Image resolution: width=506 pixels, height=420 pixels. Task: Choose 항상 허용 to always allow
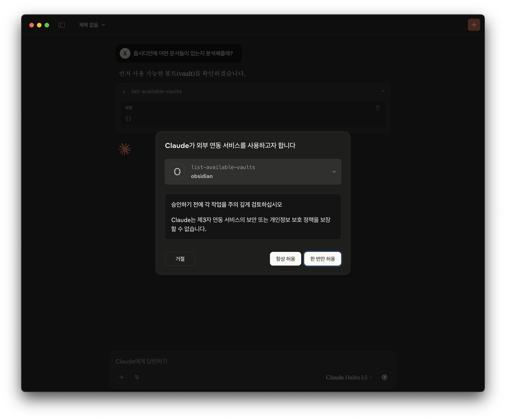tap(285, 259)
